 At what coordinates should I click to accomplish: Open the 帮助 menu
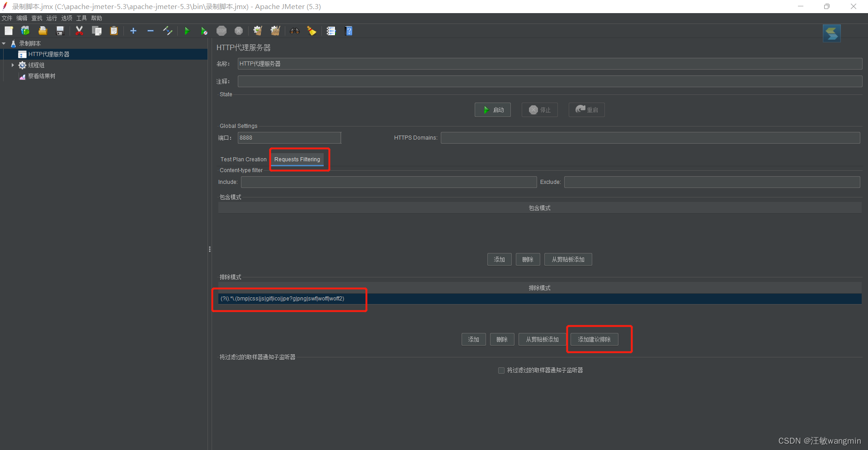tap(96, 18)
